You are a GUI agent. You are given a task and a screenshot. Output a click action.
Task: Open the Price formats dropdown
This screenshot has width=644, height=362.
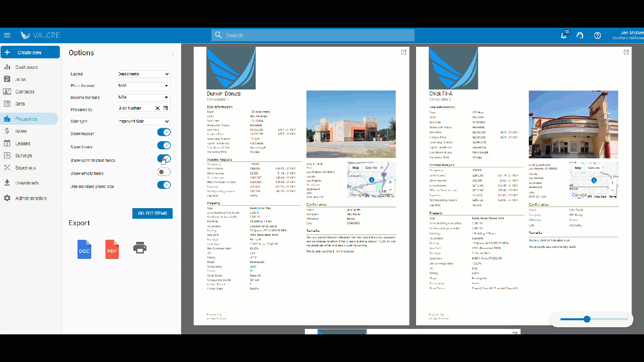pos(144,85)
